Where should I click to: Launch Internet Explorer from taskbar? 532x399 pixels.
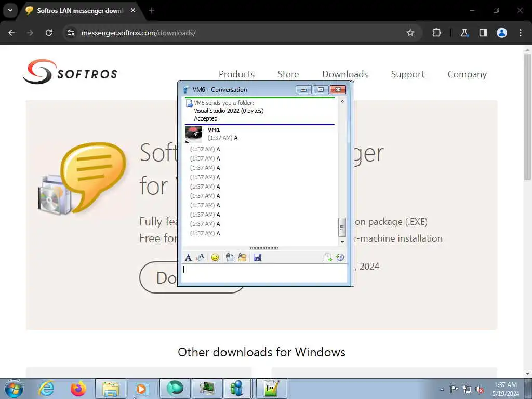coord(46,389)
